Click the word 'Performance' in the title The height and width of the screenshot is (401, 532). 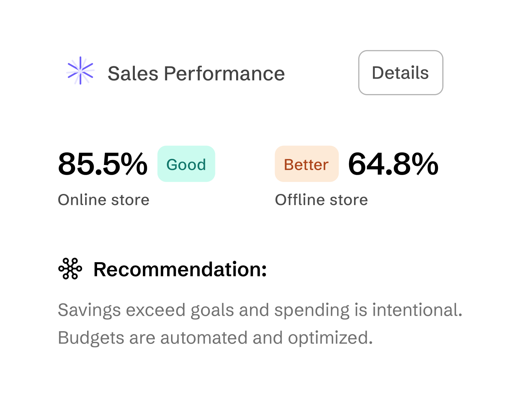[x=224, y=73]
